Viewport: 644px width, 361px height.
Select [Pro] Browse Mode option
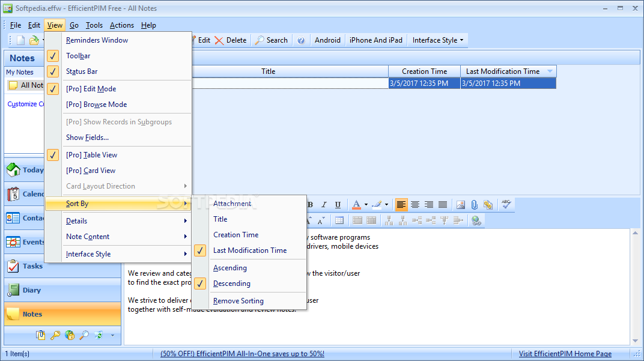click(x=118, y=105)
